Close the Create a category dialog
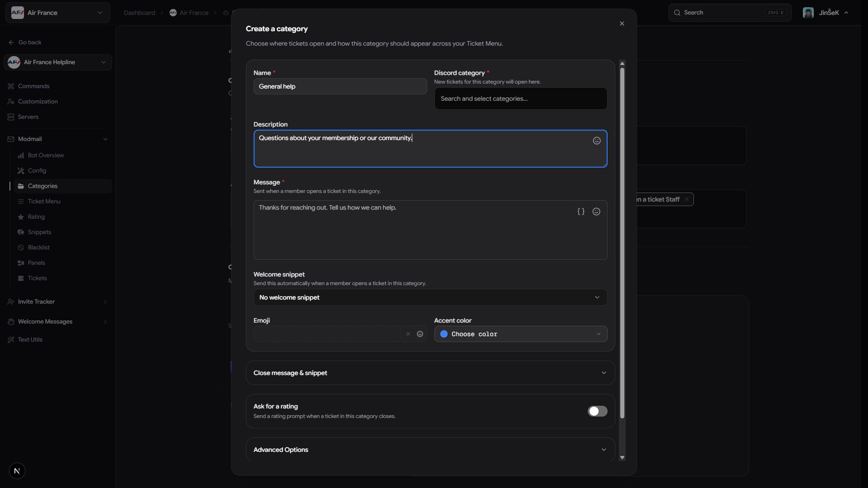Image resolution: width=868 pixels, height=488 pixels. pos(622,23)
